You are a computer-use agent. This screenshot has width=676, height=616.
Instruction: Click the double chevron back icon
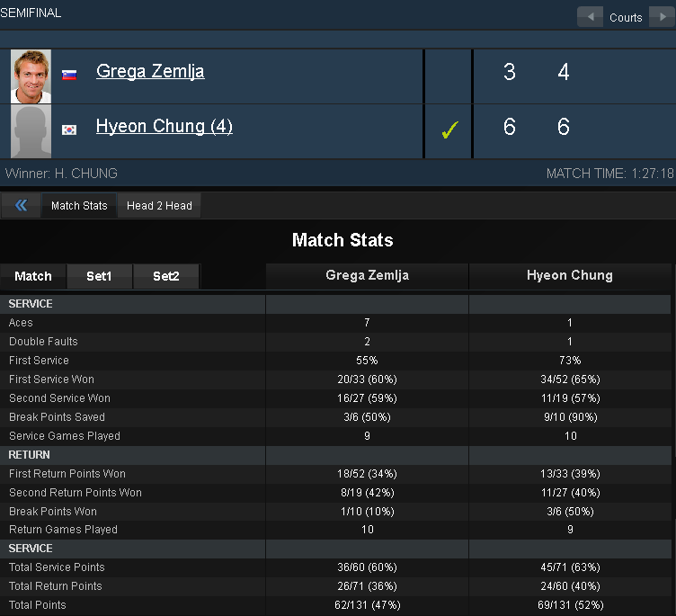click(22, 205)
